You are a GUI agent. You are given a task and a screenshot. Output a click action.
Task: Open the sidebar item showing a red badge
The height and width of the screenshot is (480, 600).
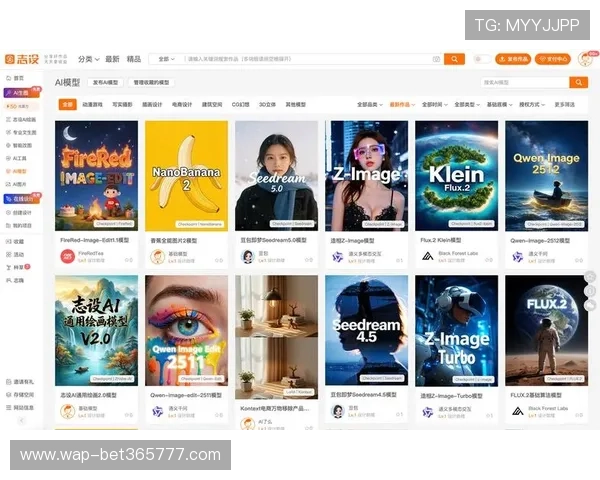pos(18,267)
